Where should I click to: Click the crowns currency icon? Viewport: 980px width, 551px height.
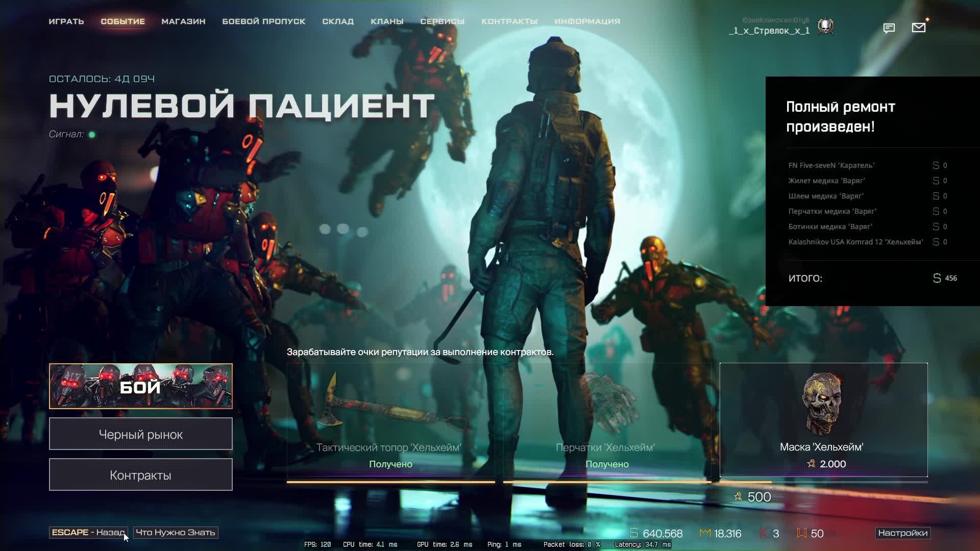[x=705, y=533]
